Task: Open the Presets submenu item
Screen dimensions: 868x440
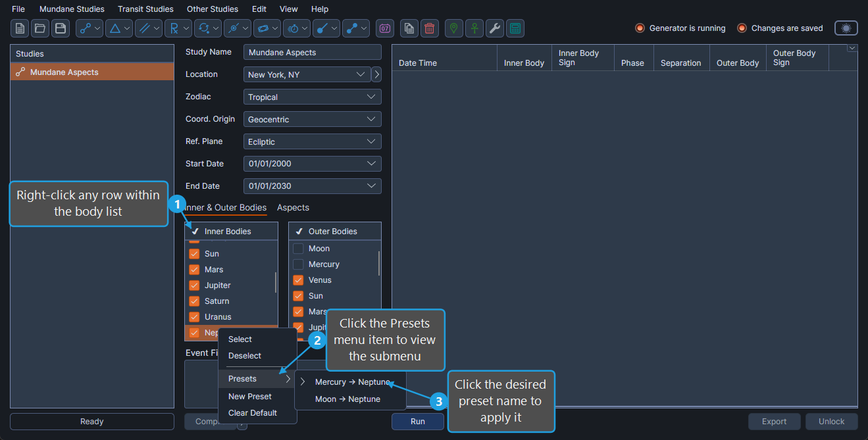Action: [257, 379]
